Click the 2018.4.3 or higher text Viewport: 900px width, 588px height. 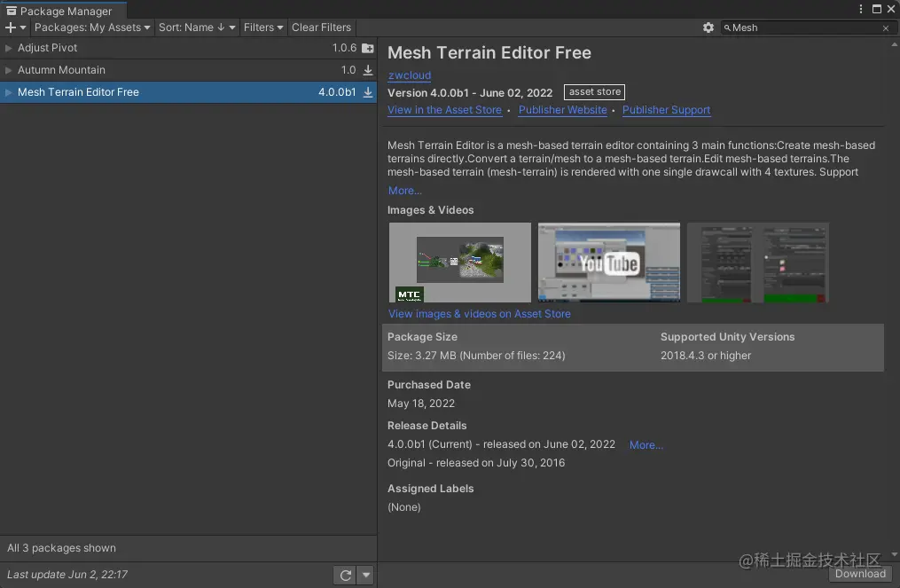click(706, 356)
